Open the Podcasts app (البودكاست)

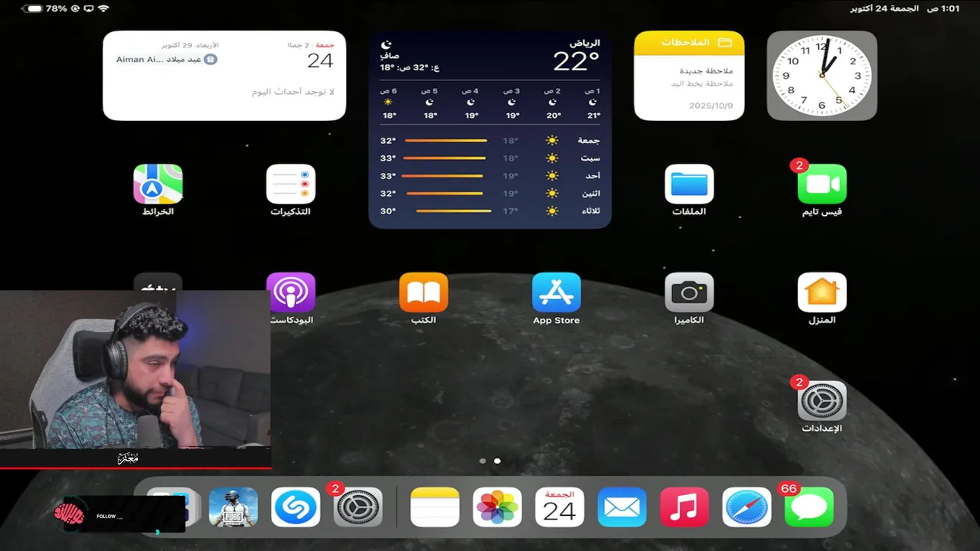(x=291, y=292)
